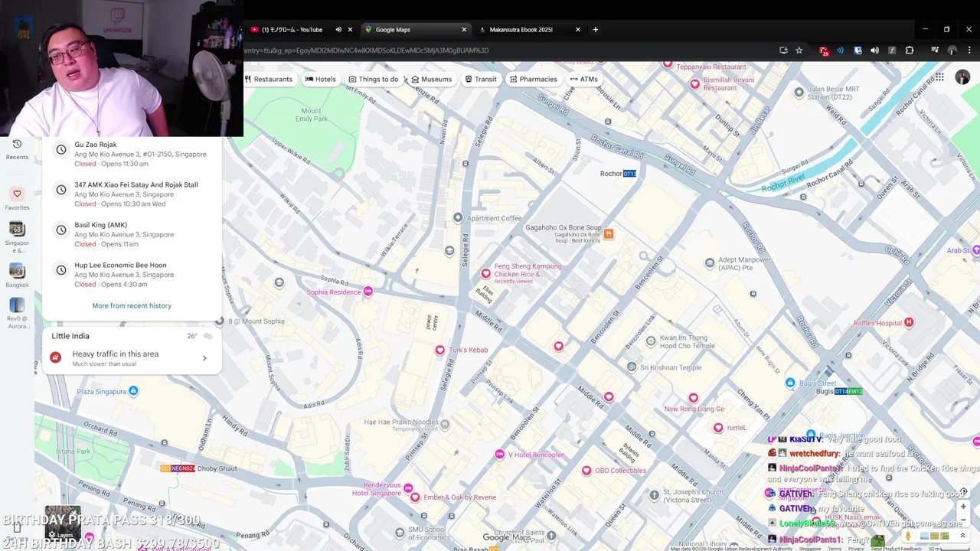
Task: Select the Gu Zao Rojak recent result
Action: 132,154
